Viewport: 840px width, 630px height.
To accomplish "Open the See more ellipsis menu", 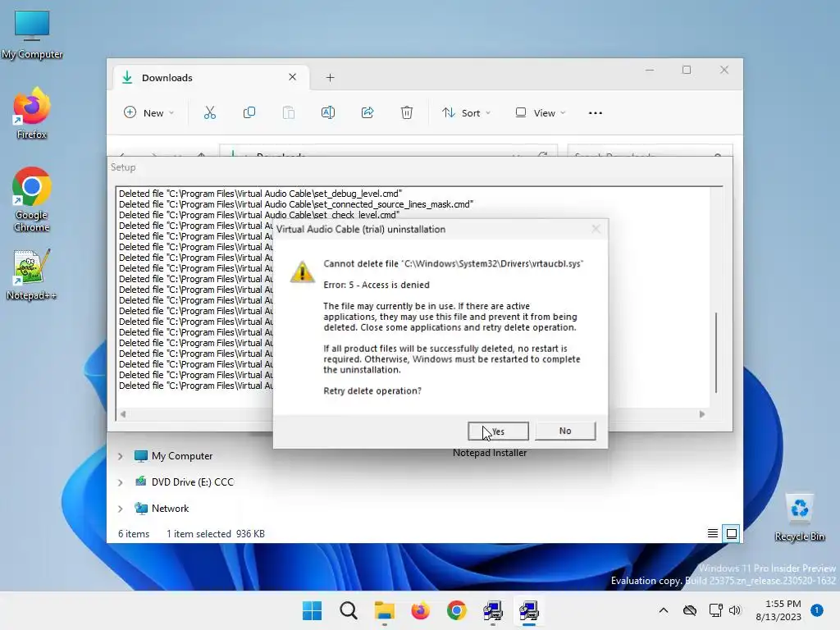I will click(x=596, y=113).
